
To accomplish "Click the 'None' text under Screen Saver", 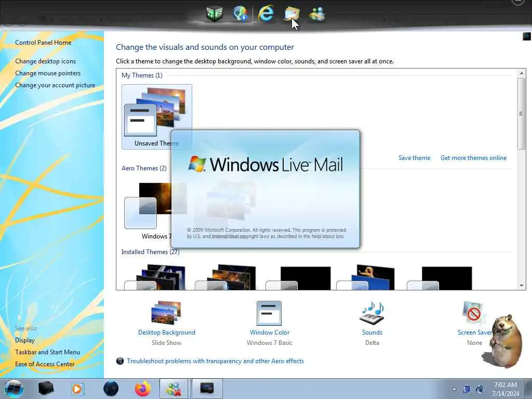I will (475, 343).
